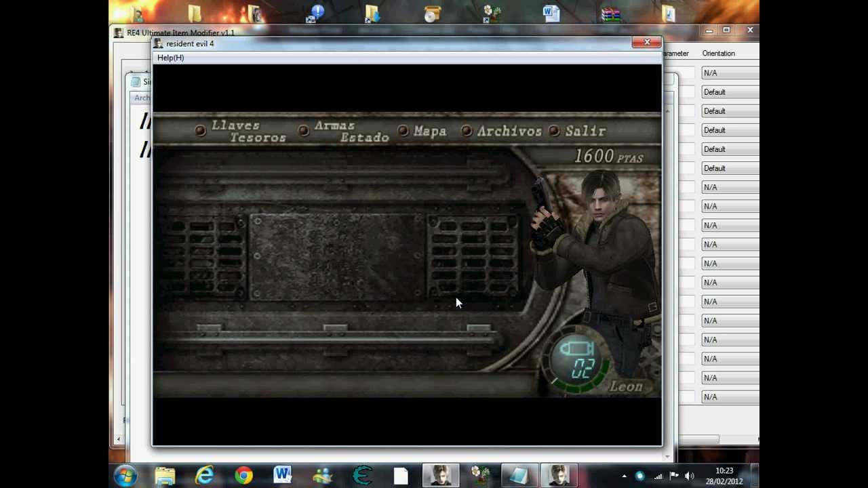
Task: Open the volume speaker tray icon
Action: [x=690, y=476]
